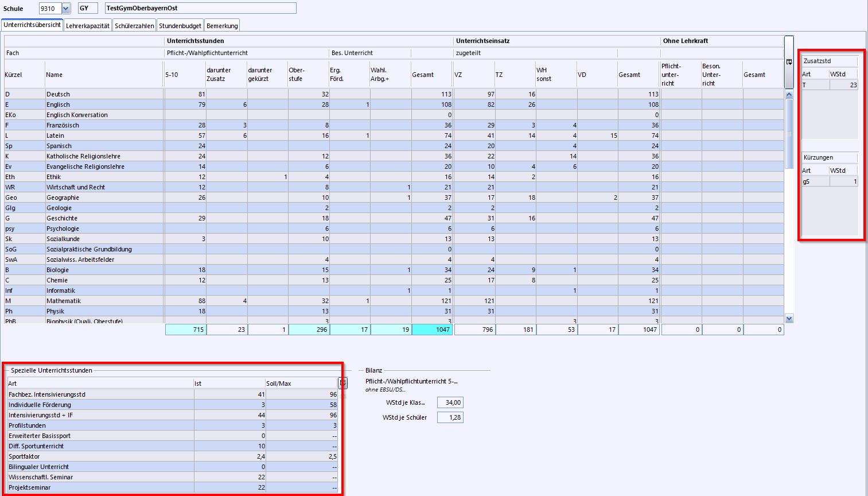Screen dimensions: 868x496
Task: Select the Projektseminar row
Action: click(x=173, y=487)
